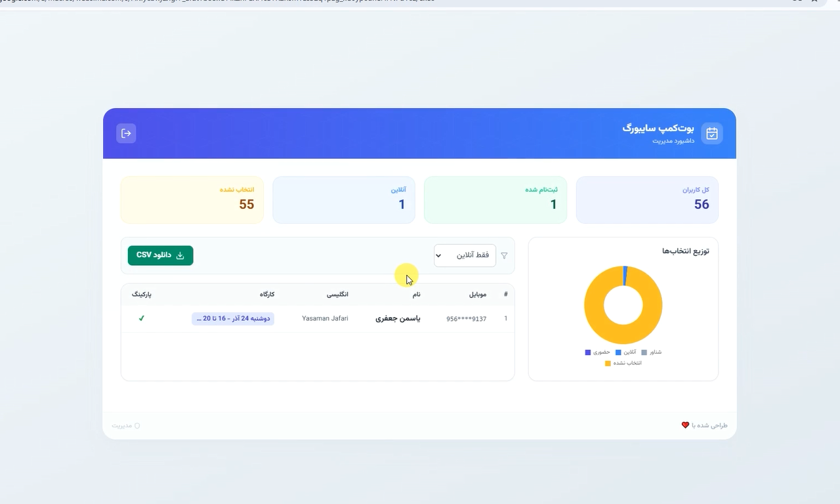The height and width of the screenshot is (504, 840).
Task: Expand the truncated workshop badge دوشنبه 24 آذر
Action: coord(233,318)
